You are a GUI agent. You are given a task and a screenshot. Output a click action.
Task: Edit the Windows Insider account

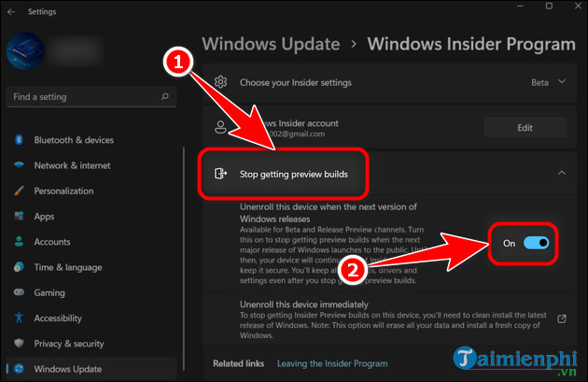coord(525,128)
